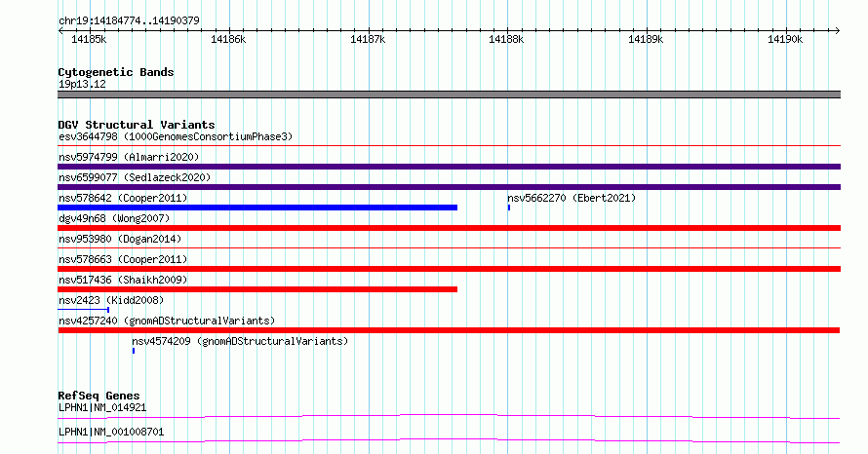Select the LPHN1|NM_001008701 gene label
The height and width of the screenshot is (454, 868).
(x=111, y=432)
